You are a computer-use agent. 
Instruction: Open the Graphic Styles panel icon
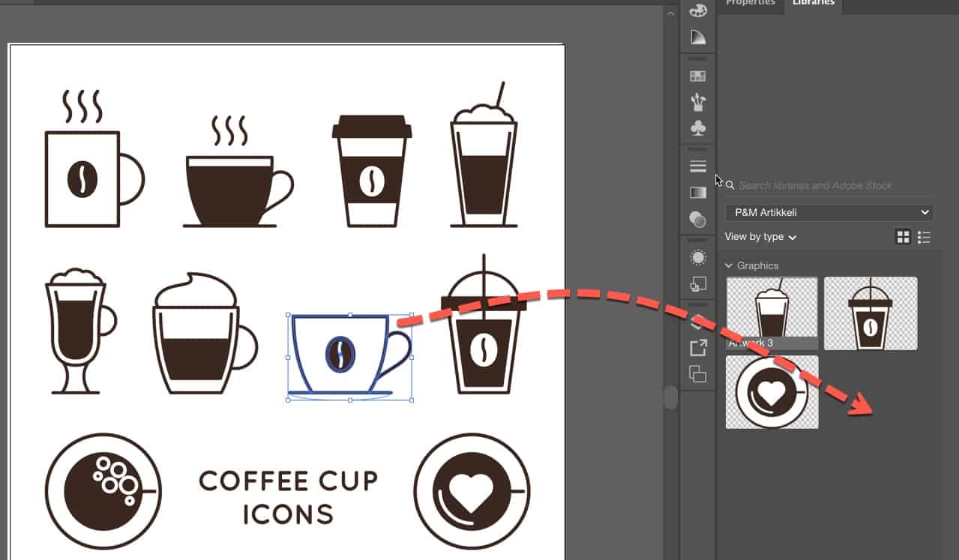pos(697,284)
